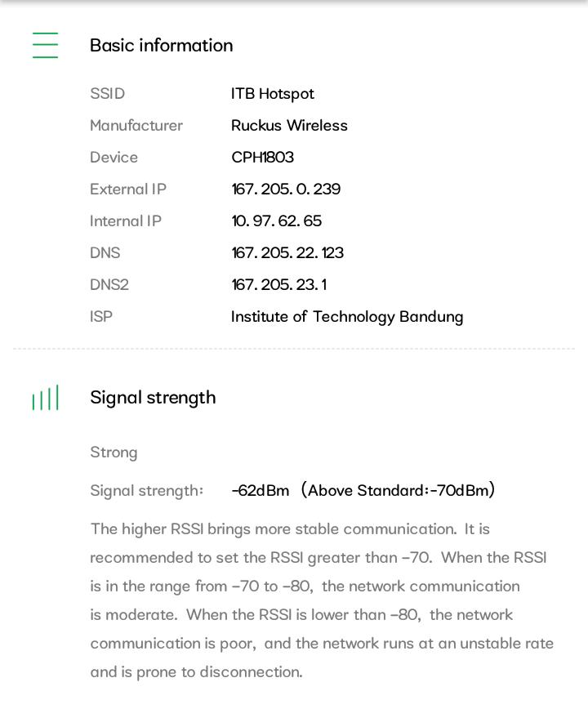Viewport: 588px width, 709px height.
Task: Select the Basic information heading
Action: pos(161,45)
